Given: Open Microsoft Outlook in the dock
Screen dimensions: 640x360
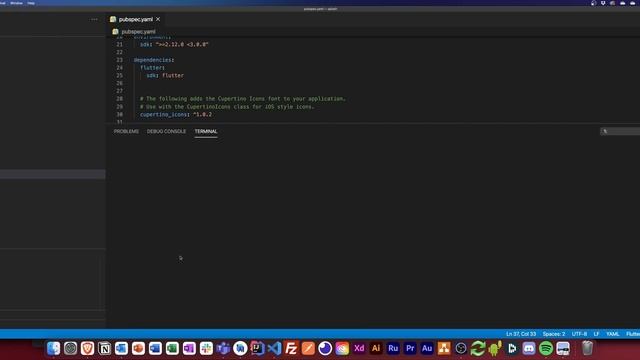Looking at the screenshot, I should (x=121, y=348).
